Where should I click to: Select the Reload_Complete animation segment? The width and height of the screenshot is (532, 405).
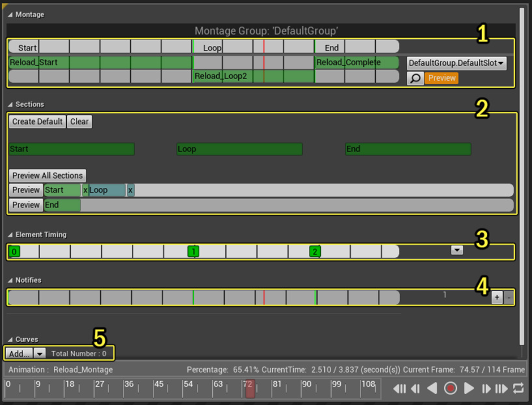[x=357, y=62]
